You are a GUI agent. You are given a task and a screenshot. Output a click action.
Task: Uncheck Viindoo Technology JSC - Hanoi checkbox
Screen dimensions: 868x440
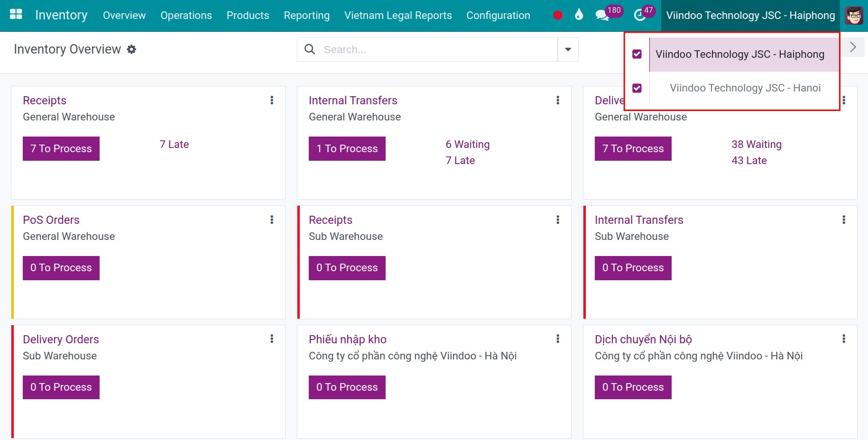coord(637,88)
